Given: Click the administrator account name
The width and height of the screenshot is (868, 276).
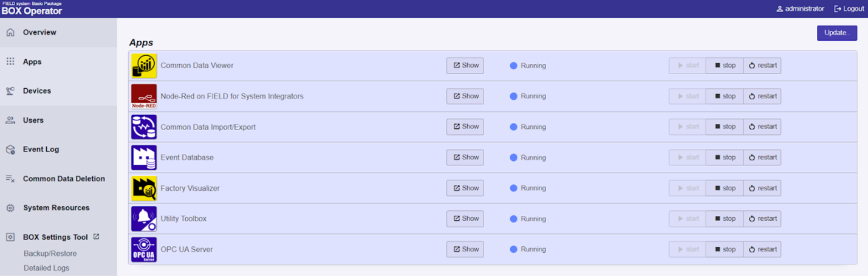Looking at the screenshot, I should tap(805, 9).
